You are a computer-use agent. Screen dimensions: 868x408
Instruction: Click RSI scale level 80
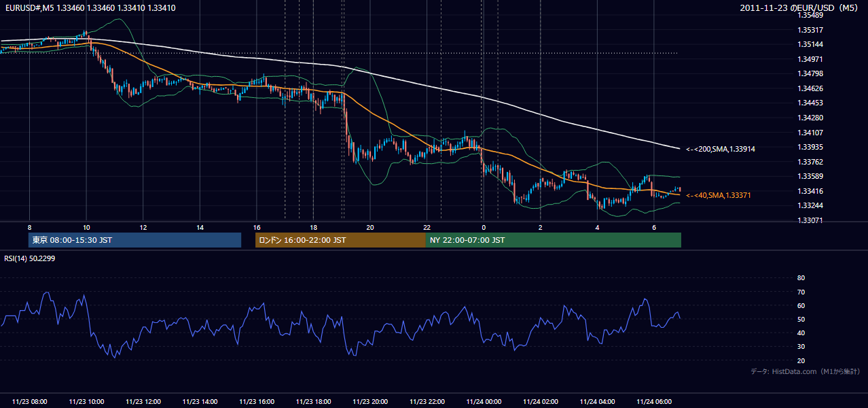point(801,278)
